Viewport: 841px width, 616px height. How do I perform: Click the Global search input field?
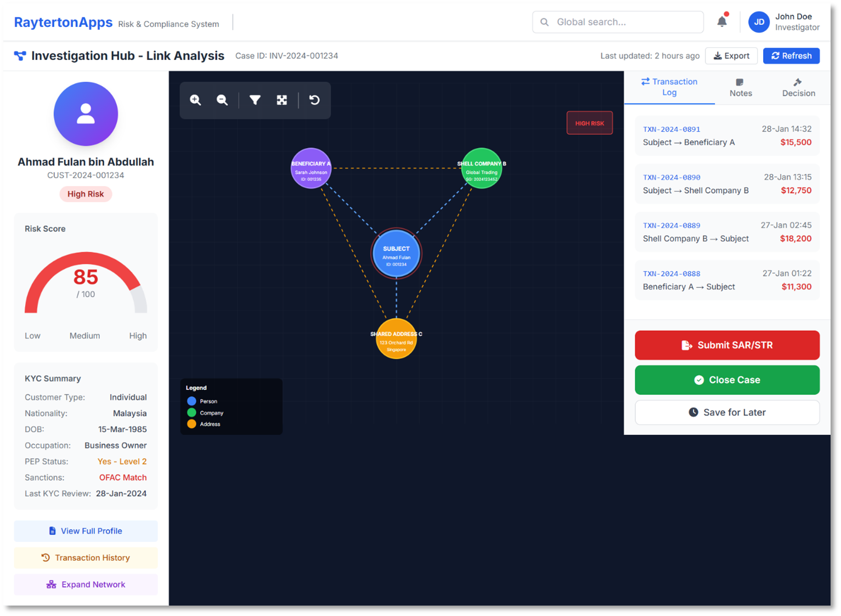click(617, 22)
